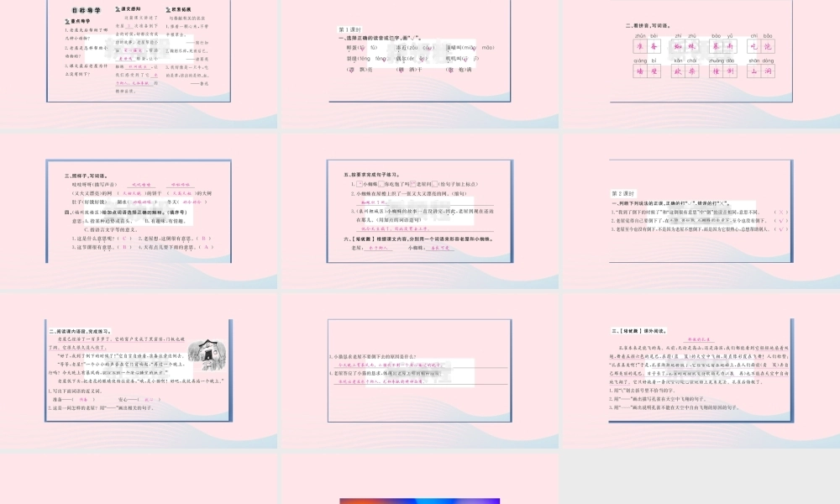Click the 四、给加点词语选择正确的解释 heading
The width and height of the screenshot is (840, 504).
click(x=125, y=212)
